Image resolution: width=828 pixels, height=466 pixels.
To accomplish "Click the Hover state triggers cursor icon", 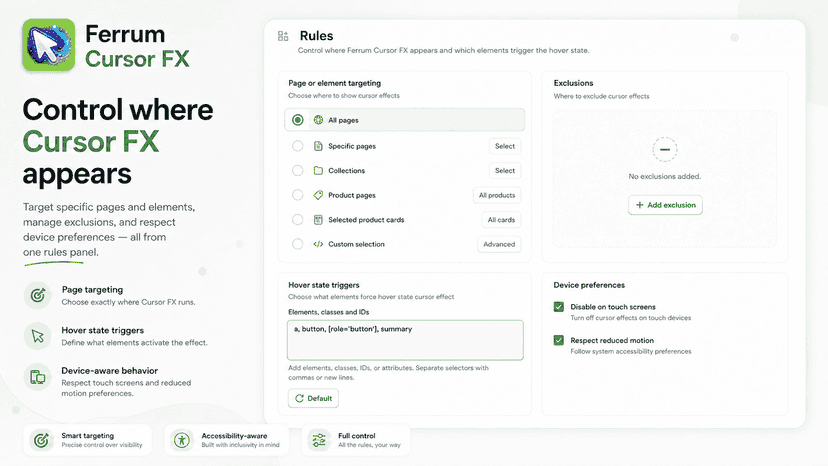I will 37,335.
